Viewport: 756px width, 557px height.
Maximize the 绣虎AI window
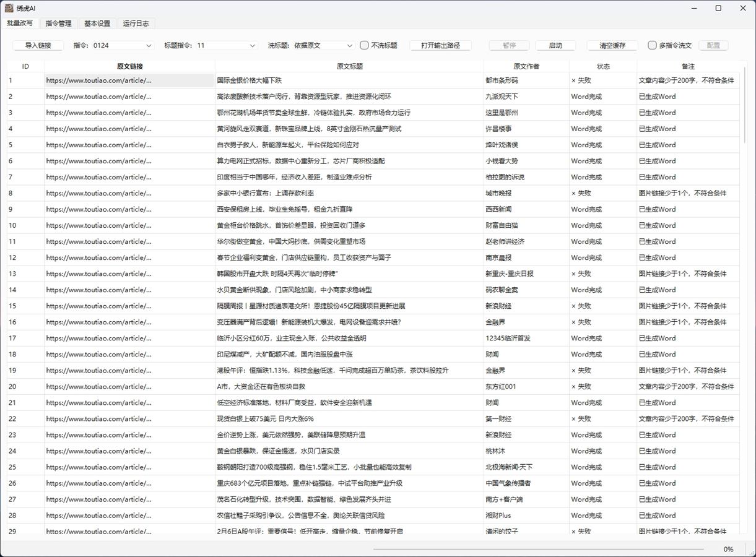pos(718,8)
